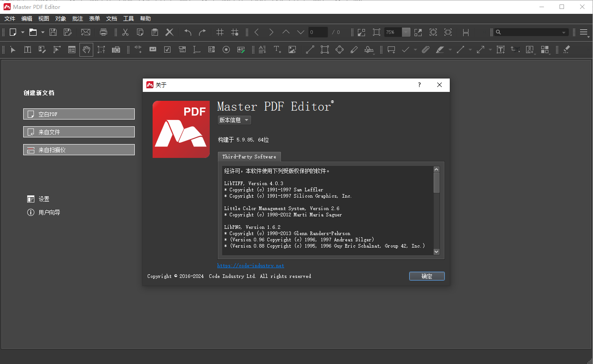Click the 来自扫描仪 button

[x=79, y=150]
